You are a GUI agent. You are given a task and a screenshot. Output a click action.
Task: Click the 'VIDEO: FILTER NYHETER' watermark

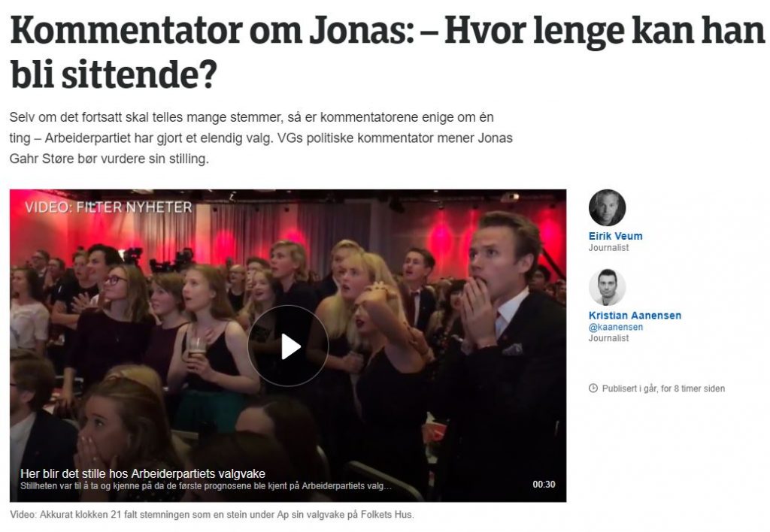108,207
